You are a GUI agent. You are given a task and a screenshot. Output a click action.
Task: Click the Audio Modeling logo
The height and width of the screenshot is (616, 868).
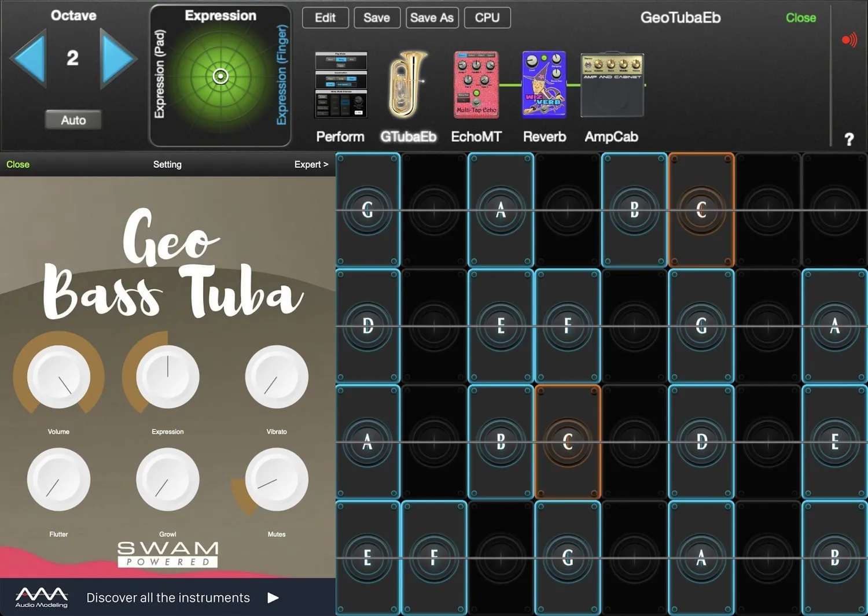click(42, 597)
